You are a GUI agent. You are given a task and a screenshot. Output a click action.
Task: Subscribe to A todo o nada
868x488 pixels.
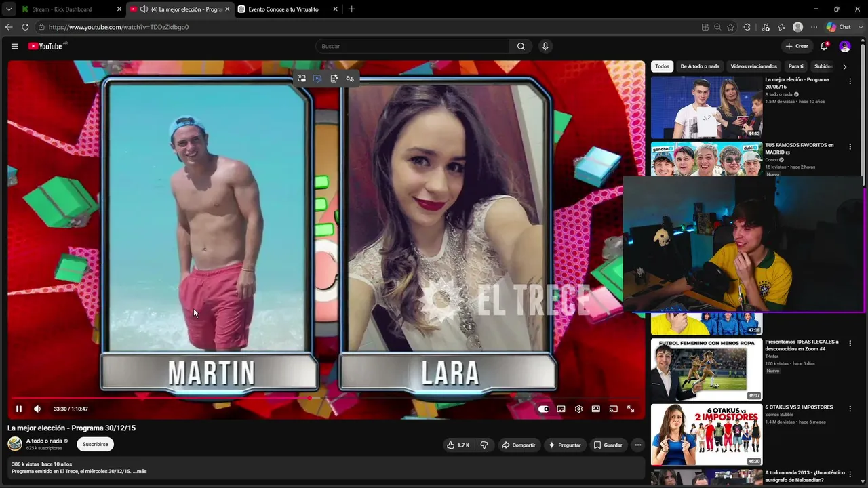[95, 444]
